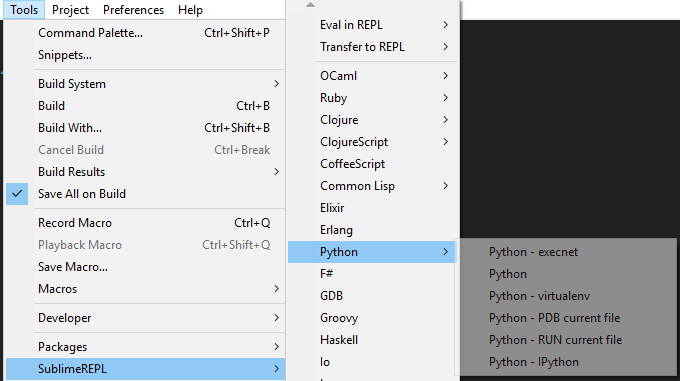Open the OCaml REPL submenu

372,76
